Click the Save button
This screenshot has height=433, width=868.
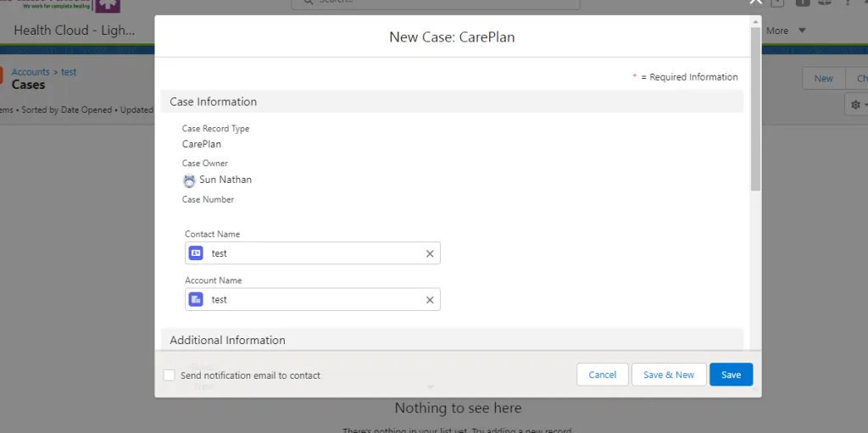(x=731, y=375)
